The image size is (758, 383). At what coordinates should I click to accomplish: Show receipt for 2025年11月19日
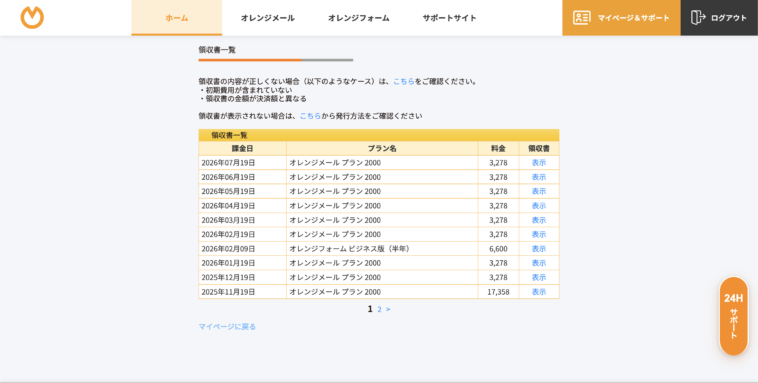(539, 292)
